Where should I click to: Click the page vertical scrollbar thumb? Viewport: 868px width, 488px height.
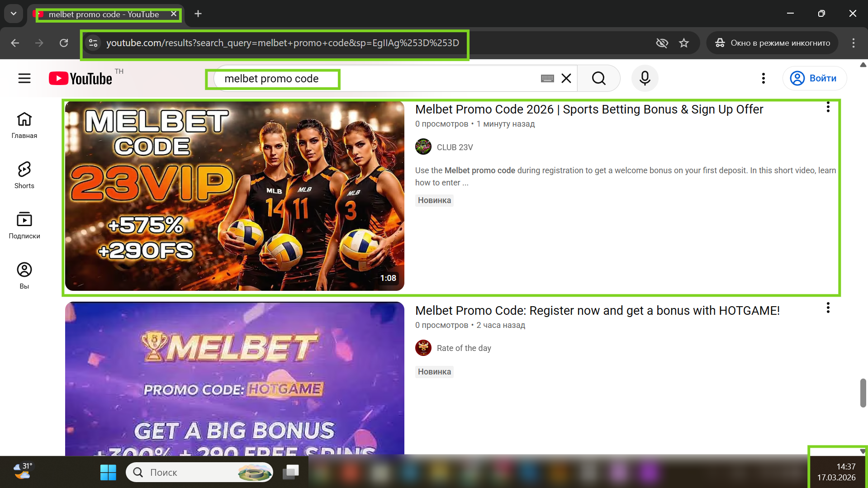[863, 393]
